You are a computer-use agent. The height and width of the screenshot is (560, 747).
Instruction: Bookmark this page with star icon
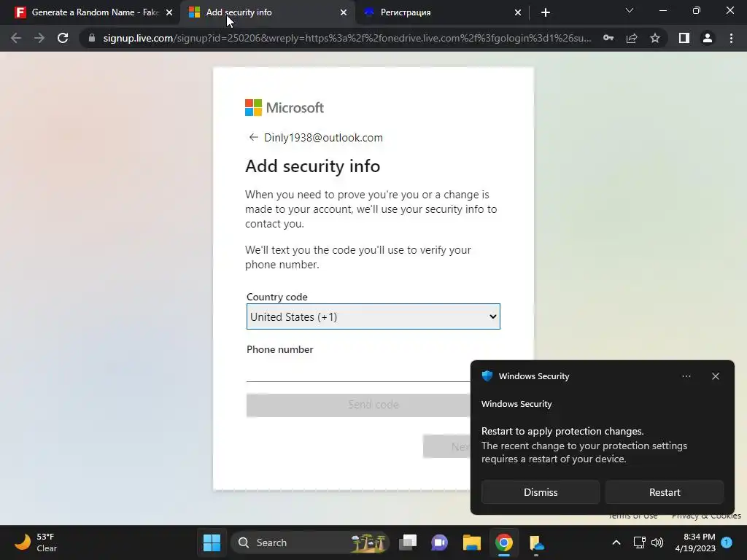tap(655, 38)
